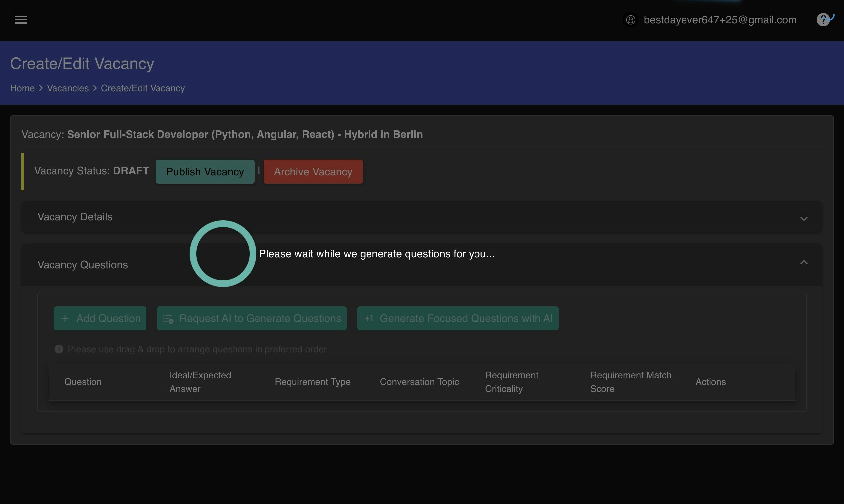The height and width of the screenshot is (504, 844).
Task: Click the Requirement Criticality column header
Action: pyautogui.click(x=511, y=382)
